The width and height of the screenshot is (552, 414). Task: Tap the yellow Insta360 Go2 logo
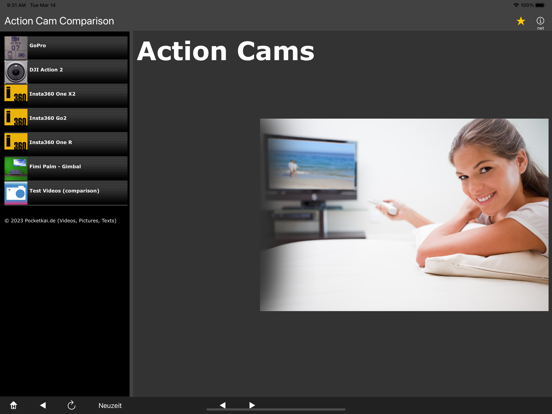[16, 117]
